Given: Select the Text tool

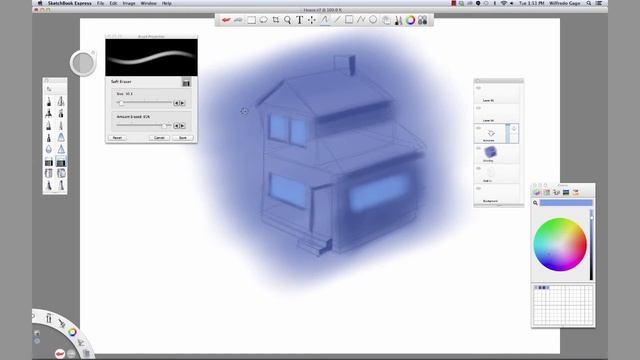Looking at the screenshot, I should pos(300,20).
